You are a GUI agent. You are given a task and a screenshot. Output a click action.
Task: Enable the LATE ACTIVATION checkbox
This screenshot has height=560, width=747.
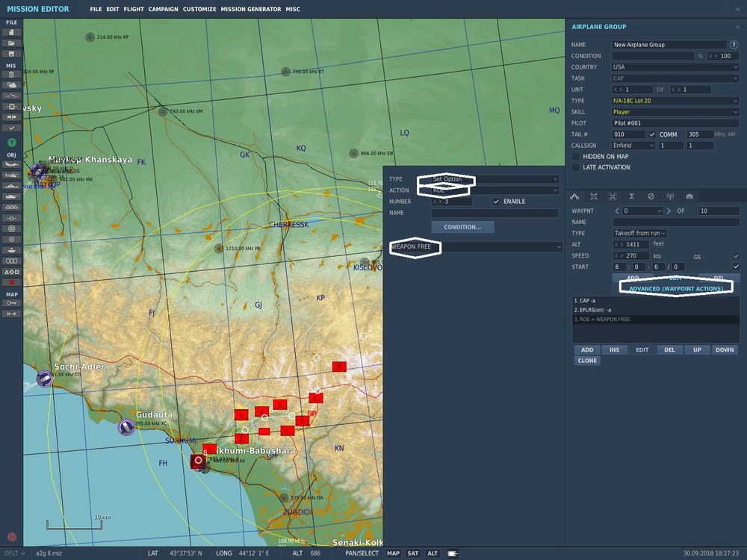pos(576,167)
